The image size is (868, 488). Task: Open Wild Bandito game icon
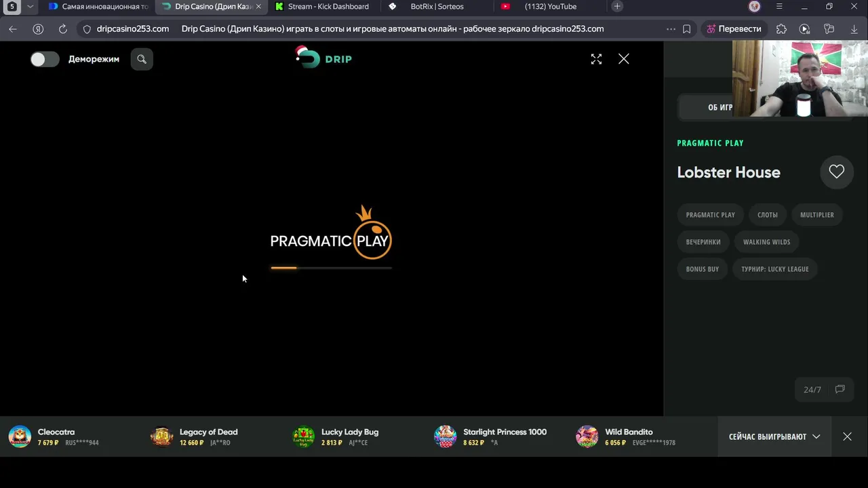[587, 436]
